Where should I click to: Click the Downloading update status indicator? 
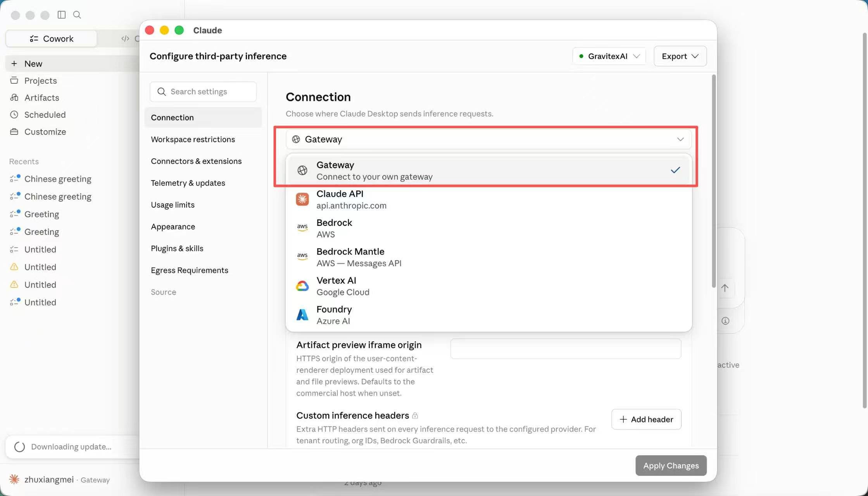pyautogui.click(x=72, y=447)
